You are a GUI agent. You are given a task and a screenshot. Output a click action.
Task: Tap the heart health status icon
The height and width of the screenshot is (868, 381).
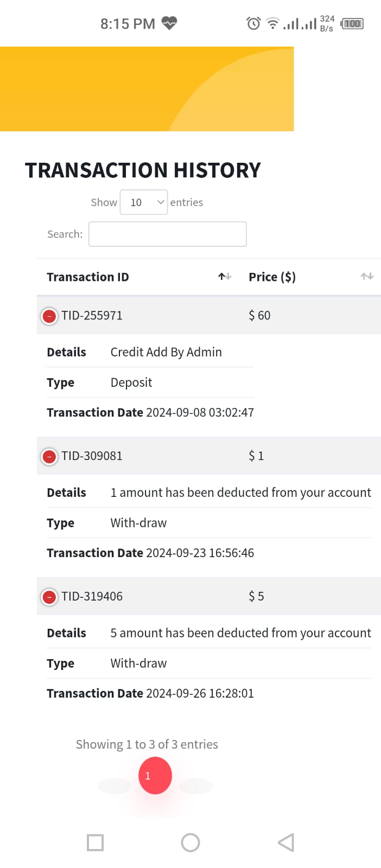coord(169,23)
